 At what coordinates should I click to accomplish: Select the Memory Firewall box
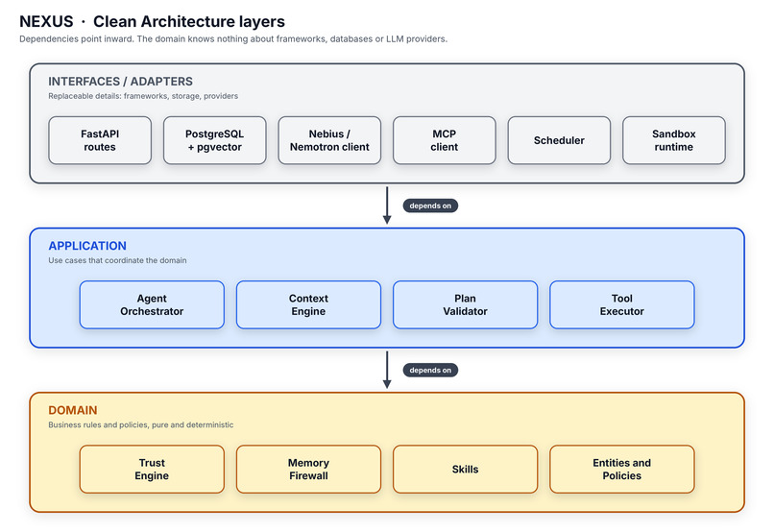coord(308,469)
